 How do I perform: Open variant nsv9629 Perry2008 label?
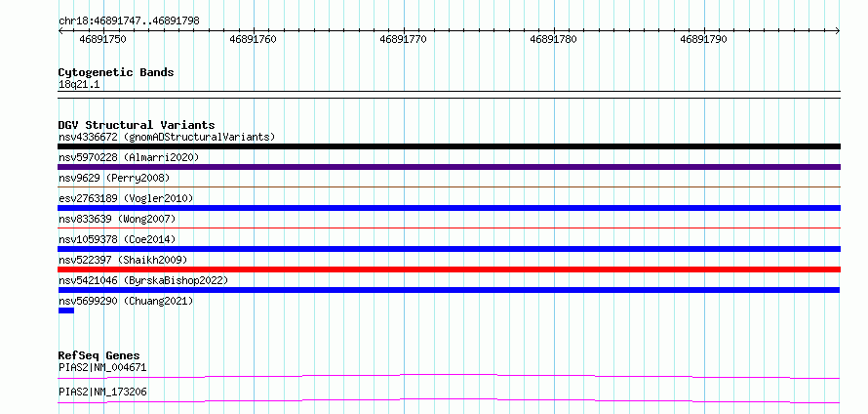(114, 178)
